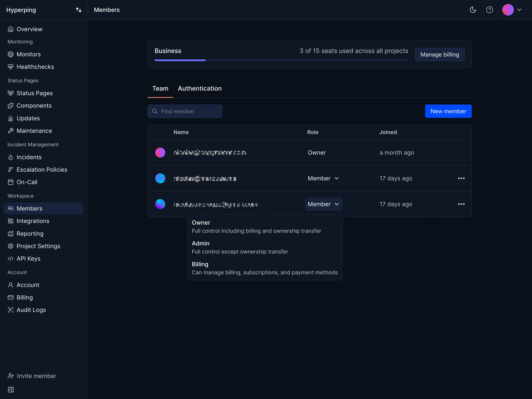Viewport: 532px width, 399px height.
Task: Open Healthchecks from the sidebar
Action: 43,67
